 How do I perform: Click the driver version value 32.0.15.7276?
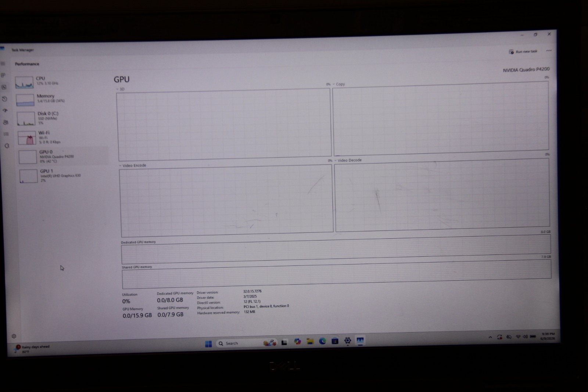click(252, 291)
